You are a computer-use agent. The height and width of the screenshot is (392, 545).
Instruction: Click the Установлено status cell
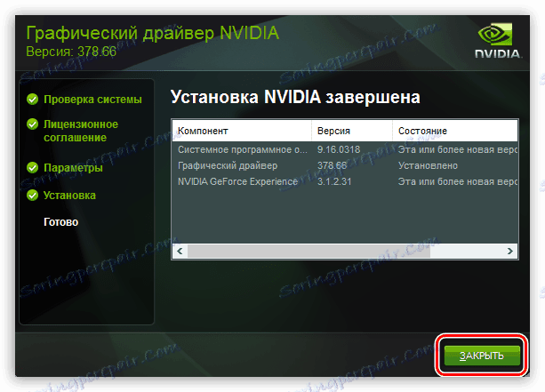pos(428,165)
